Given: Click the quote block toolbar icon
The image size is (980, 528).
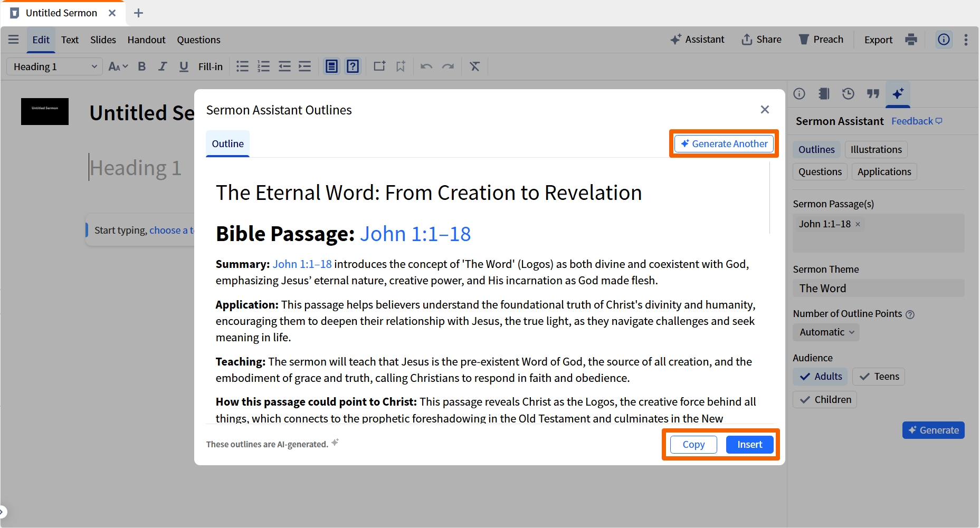Looking at the screenshot, I should (331, 66).
